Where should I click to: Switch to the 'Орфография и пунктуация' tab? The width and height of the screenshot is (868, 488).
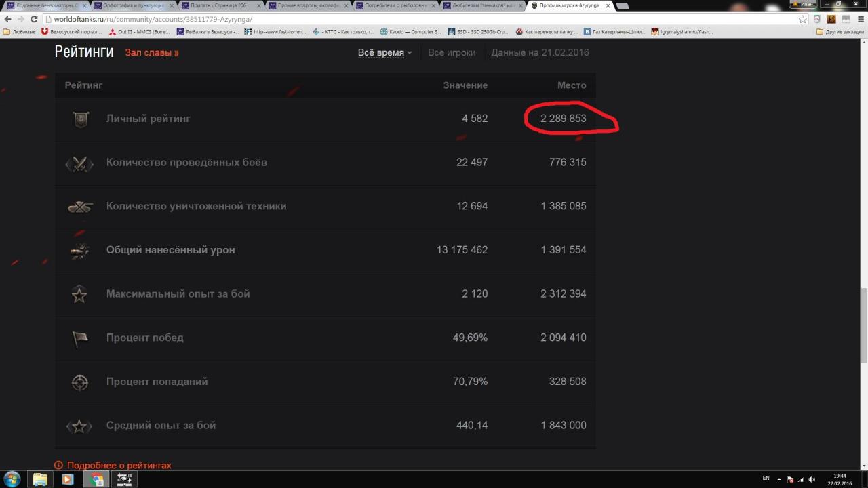click(x=134, y=5)
